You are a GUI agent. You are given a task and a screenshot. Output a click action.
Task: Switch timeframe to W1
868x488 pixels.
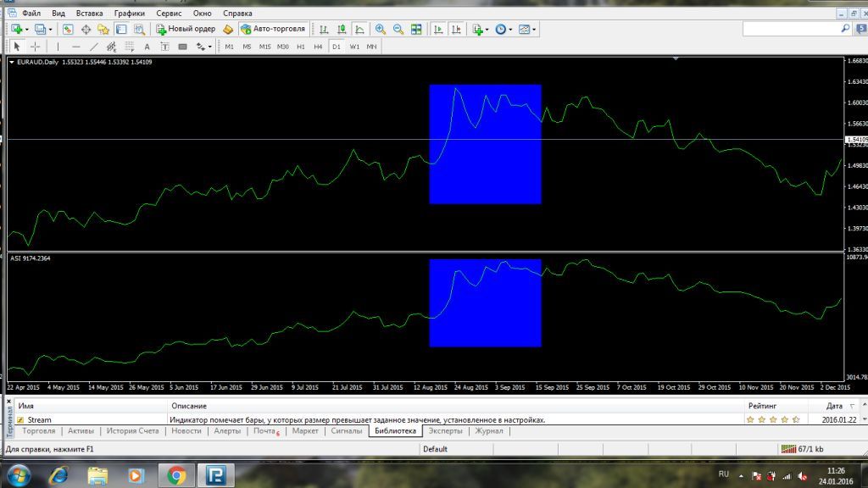click(x=354, y=47)
